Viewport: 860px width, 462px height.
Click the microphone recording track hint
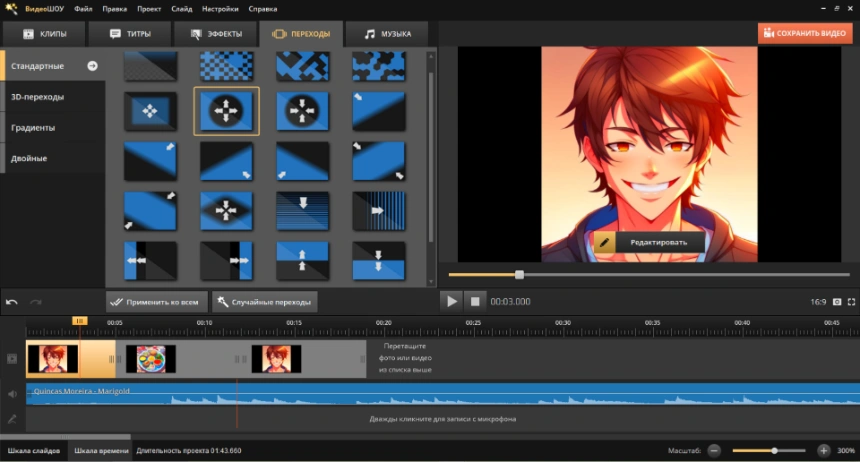point(443,419)
